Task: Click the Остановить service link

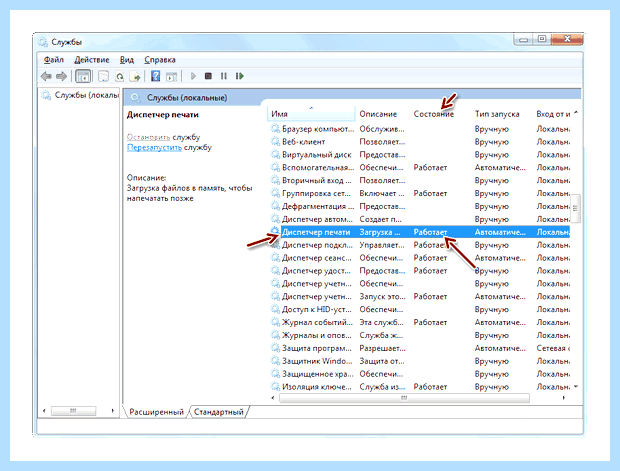Action: [148, 137]
